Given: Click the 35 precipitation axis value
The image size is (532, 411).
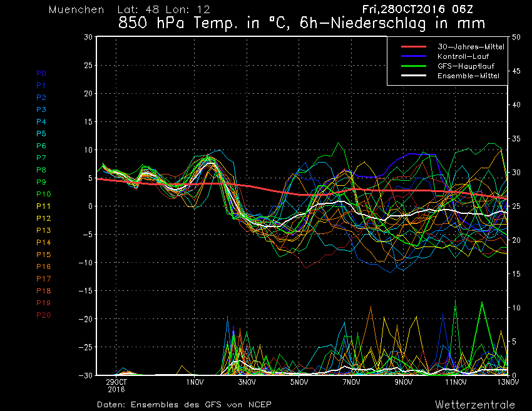Looking at the screenshot, I should [516, 138].
